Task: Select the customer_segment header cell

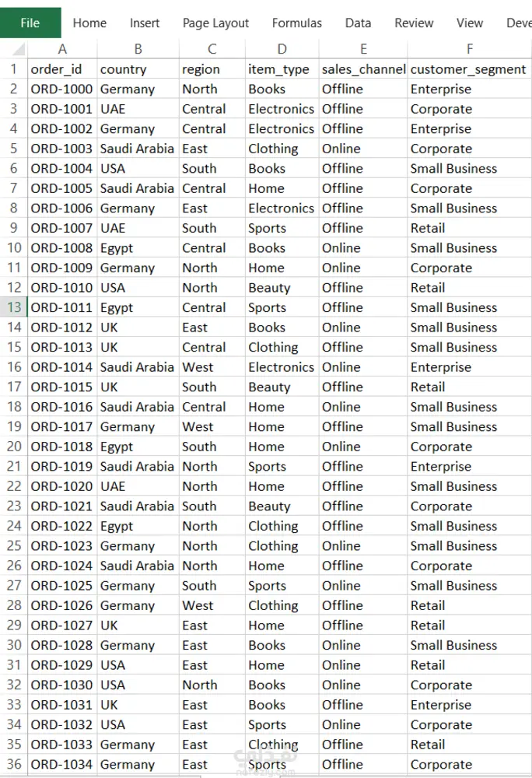Action: [x=470, y=69]
